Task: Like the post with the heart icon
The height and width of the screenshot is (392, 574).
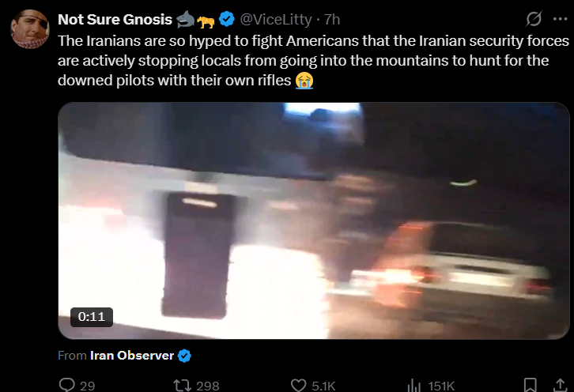Action: click(298, 386)
